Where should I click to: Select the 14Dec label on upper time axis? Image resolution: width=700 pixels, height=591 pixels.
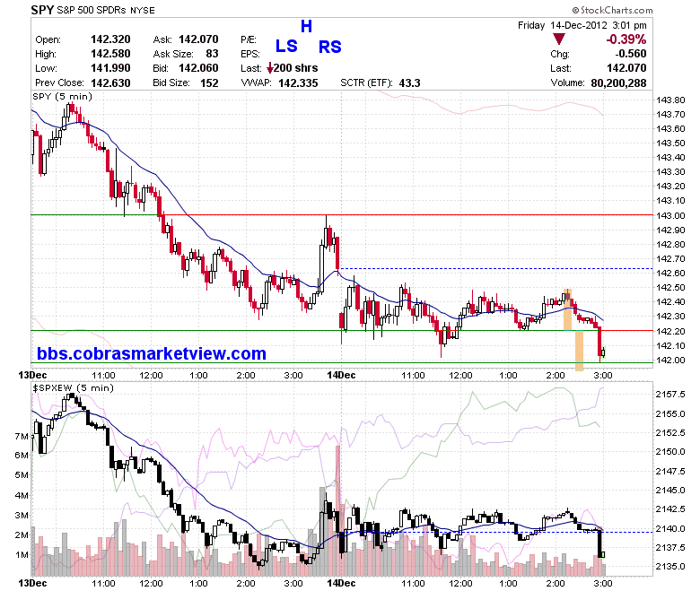pyautogui.click(x=341, y=375)
